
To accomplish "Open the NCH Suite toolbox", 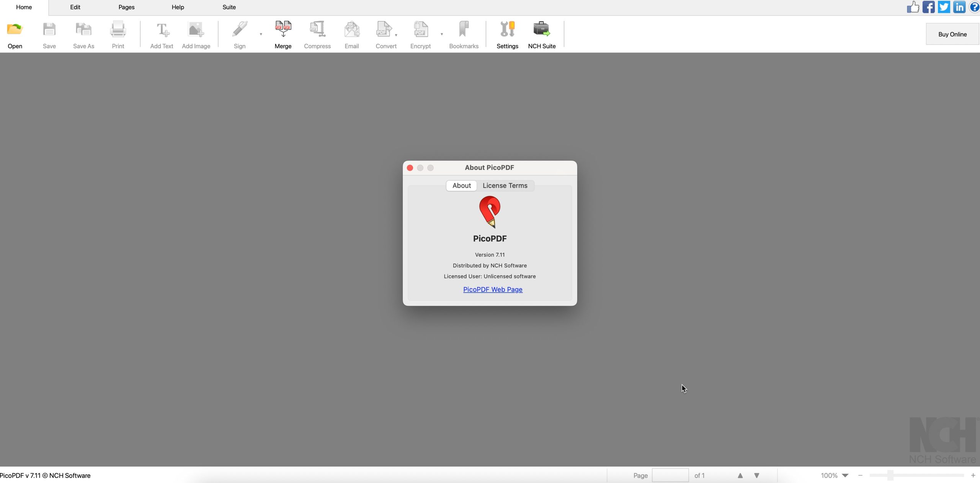I will pos(542,29).
